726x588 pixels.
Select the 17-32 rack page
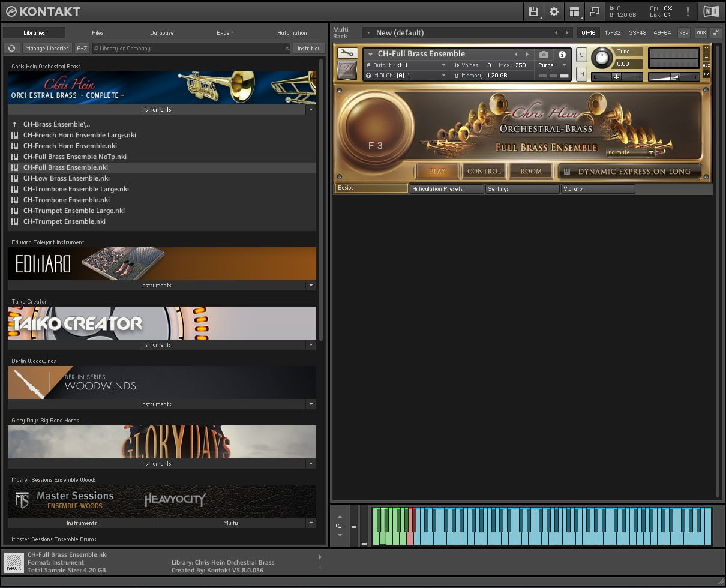tap(613, 33)
